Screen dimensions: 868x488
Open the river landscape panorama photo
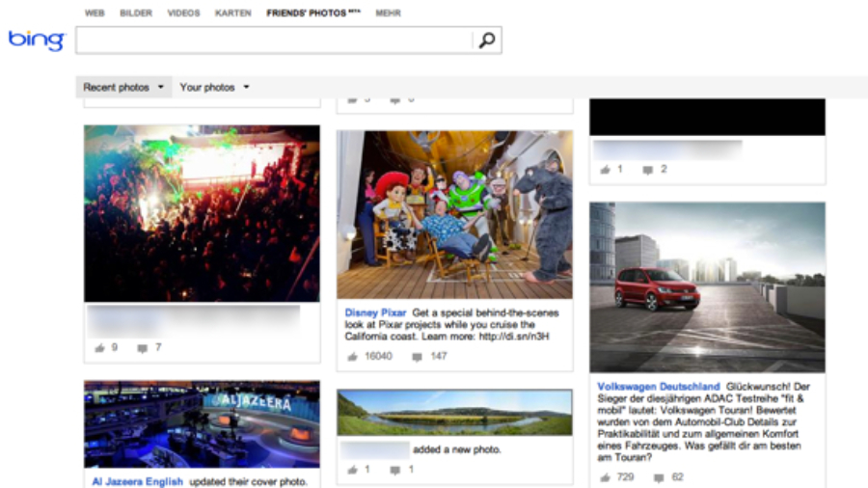click(454, 412)
